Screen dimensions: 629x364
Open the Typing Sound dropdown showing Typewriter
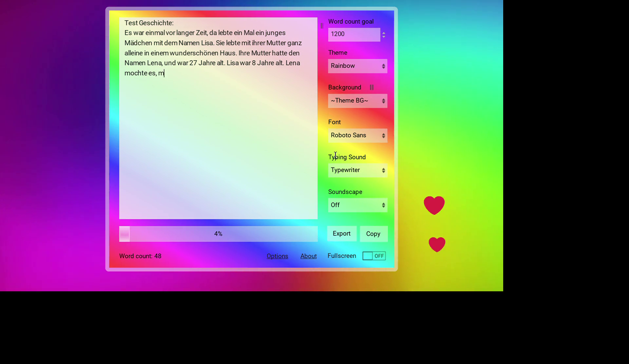pyautogui.click(x=358, y=170)
